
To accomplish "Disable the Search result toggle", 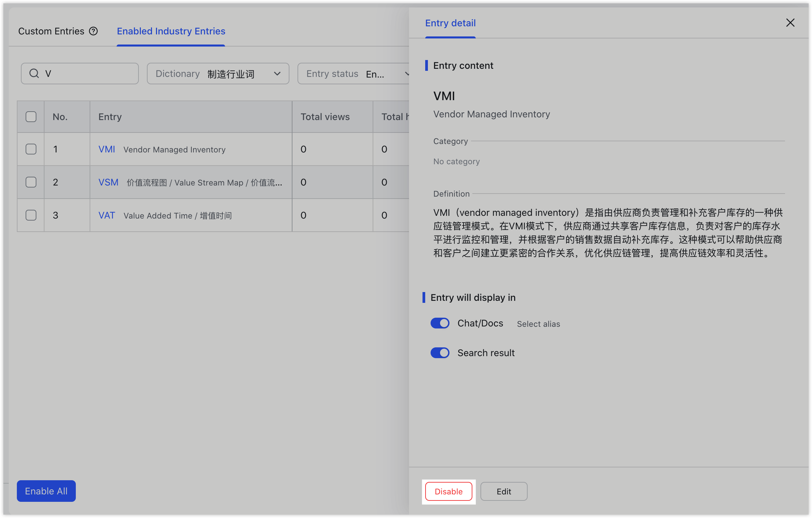I will [440, 353].
